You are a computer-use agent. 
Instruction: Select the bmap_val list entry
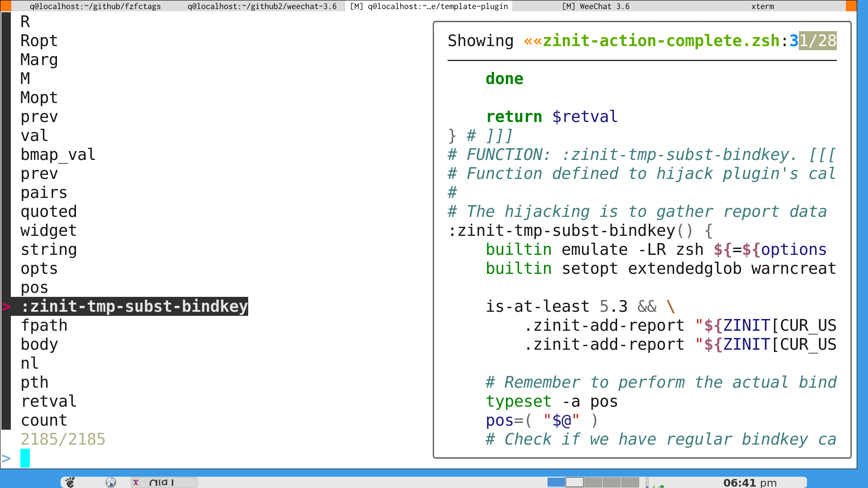click(x=58, y=155)
